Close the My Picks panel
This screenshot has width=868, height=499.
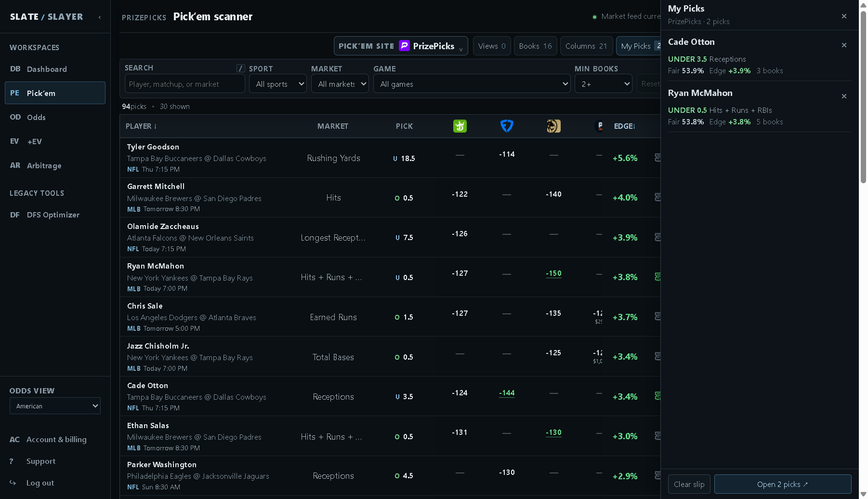click(844, 16)
